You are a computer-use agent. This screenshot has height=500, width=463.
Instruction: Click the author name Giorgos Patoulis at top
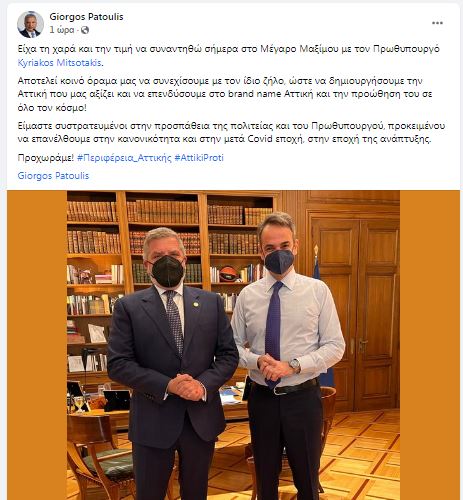coord(86,17)
